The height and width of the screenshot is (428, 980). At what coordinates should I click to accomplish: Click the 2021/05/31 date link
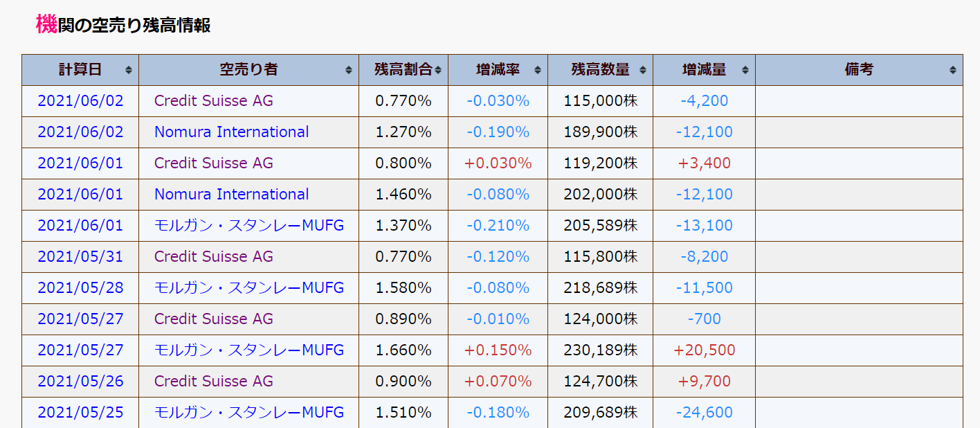point(80,257)
